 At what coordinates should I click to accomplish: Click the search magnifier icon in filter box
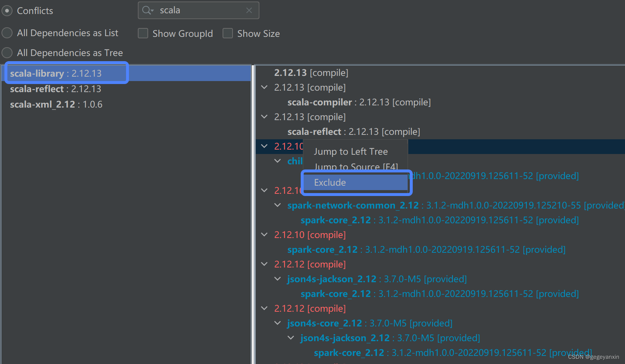click(x=148, y=10)
